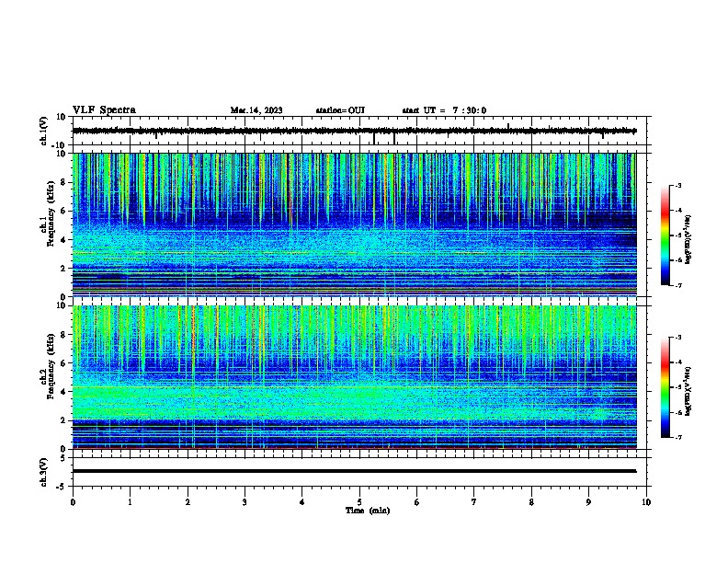The width and height of the screenshot is (728, 563).
Task: Click the date text "Mar.14, 2023"
Action: (256, 110)
